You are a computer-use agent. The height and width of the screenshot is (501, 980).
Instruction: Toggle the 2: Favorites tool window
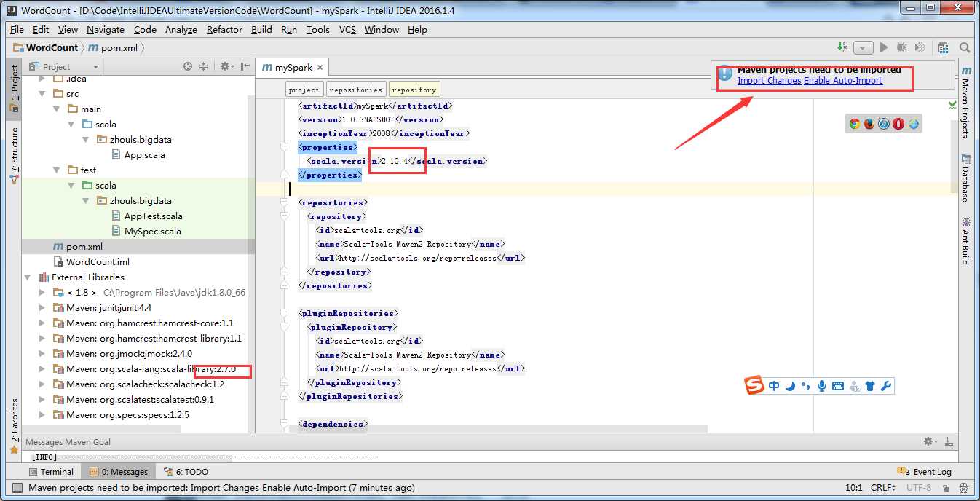click(x=14, y=427)
